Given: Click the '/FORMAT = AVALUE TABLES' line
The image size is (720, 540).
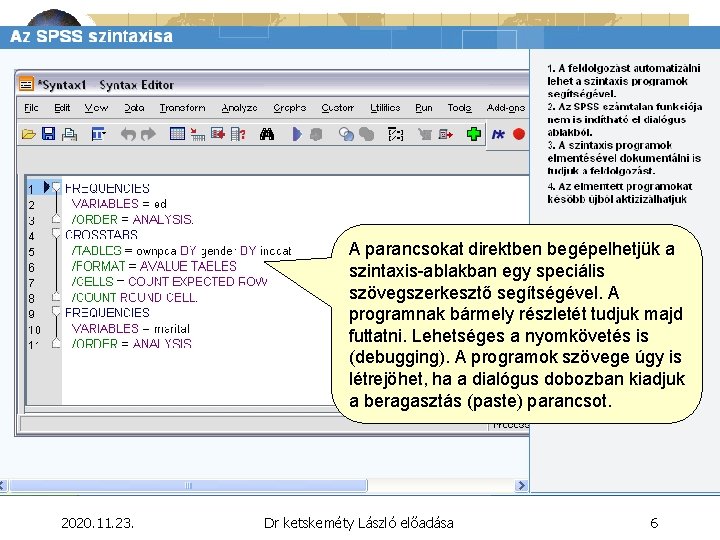Looking at the screenshot, I should 154,266.
